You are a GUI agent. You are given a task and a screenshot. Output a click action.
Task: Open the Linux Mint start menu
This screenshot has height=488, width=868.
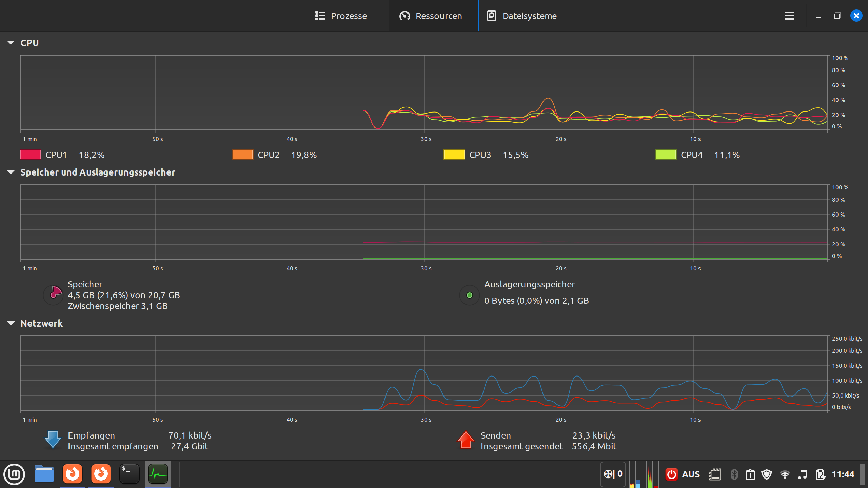(x=14, y=474)
